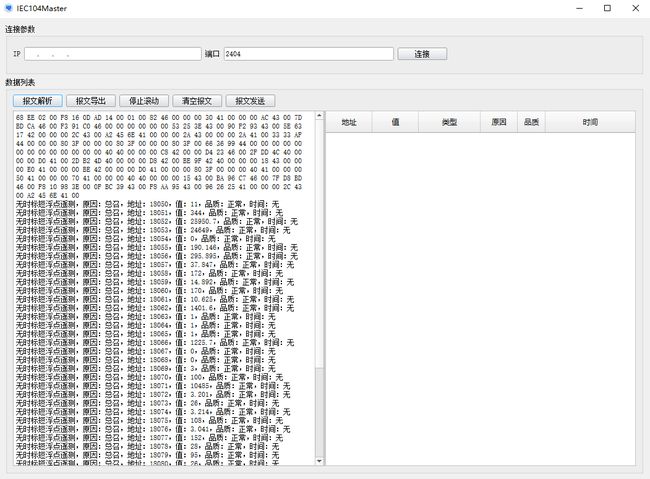The height and width of the screenshot is (479, 650).
Task: Click log line with value 1401.6
Action: pos(155,308)
